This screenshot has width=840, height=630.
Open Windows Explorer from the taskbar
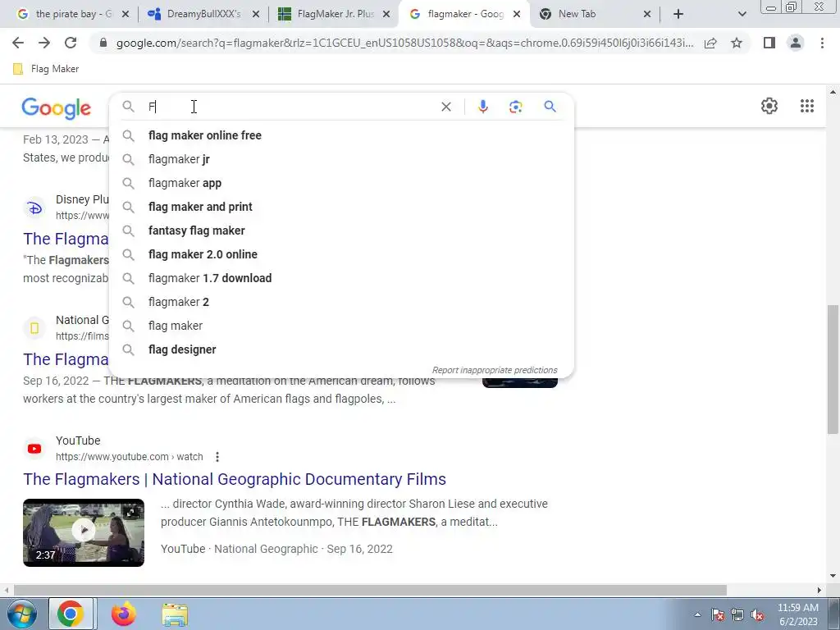click(175, 614)
